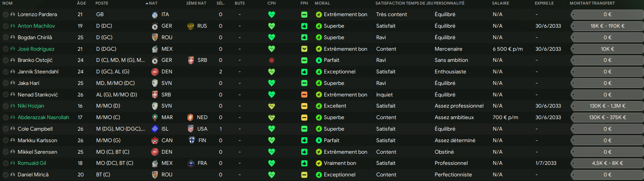
Task: Click the orange match sharpness icon of Nenad Stanković
Action: (304, 95)
